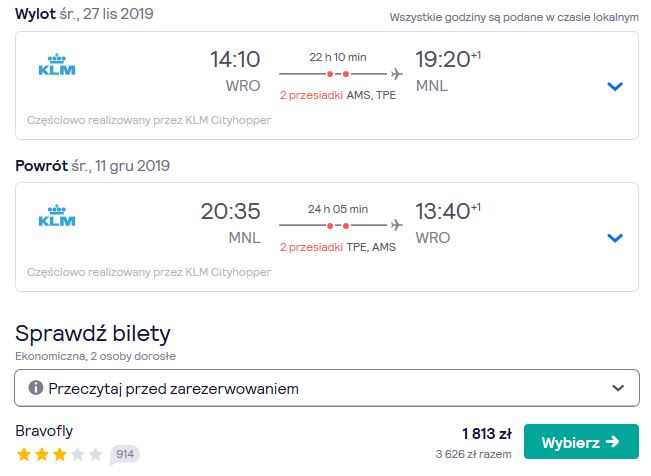Click the info icon beside Przeczytaj przed zarezerwowaniem
Screen dimensions: 651x476
tap(36, 388)
